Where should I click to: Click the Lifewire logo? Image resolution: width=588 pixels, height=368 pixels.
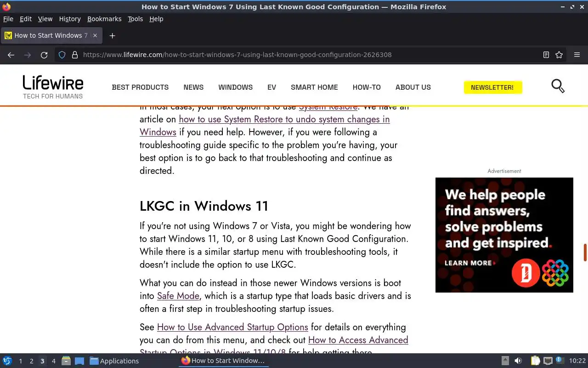pyautogui.click(x=53, y=87)
